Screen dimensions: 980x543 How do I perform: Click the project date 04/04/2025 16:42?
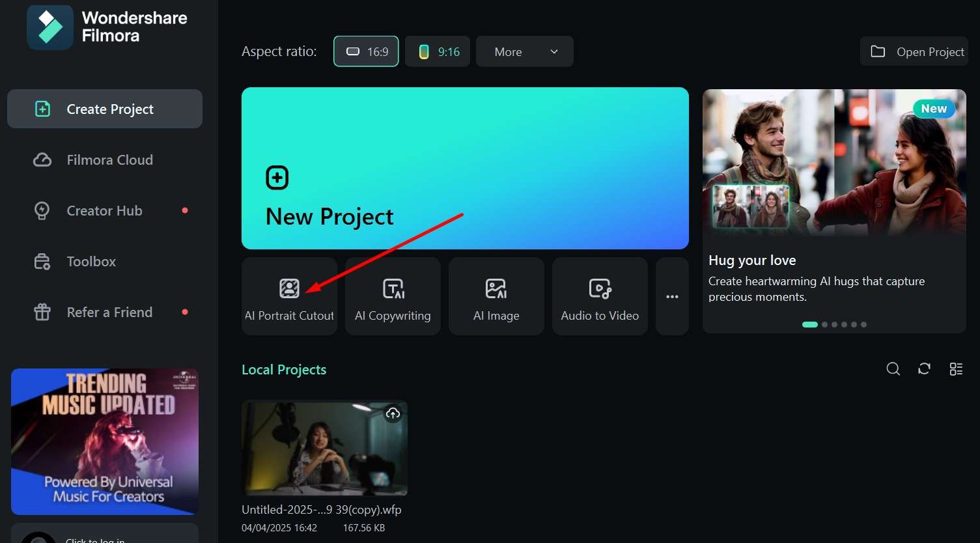[x=279, y=528]
